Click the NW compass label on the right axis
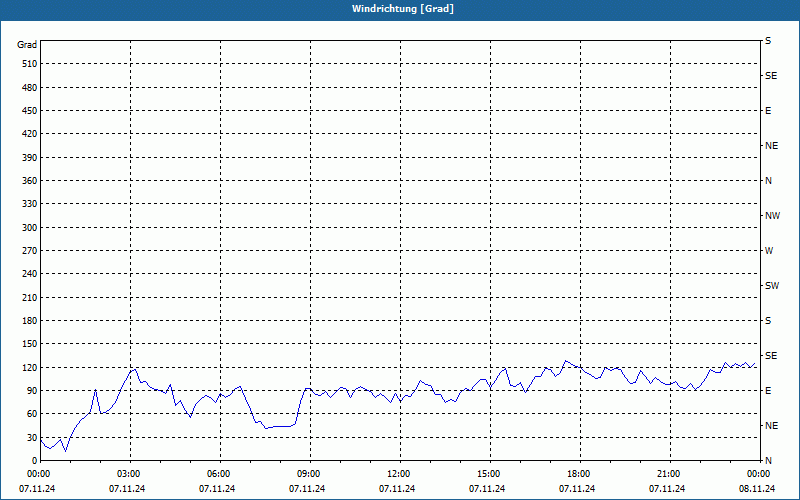 [x=771, y=216]
